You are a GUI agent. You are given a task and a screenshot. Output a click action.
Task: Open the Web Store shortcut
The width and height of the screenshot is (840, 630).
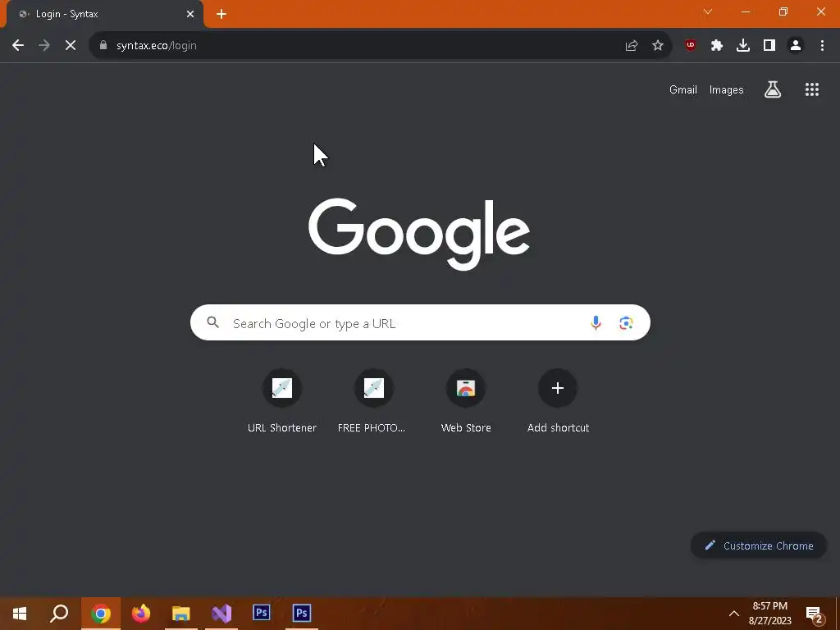coord(466,402)
